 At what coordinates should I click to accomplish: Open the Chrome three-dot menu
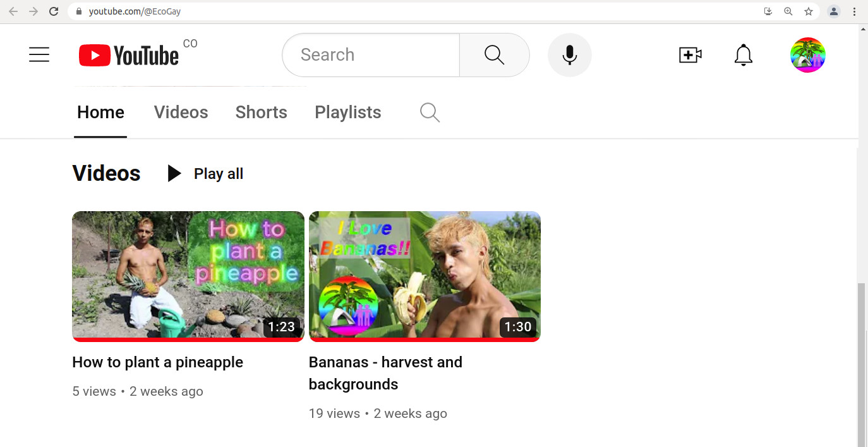(854, 11)
